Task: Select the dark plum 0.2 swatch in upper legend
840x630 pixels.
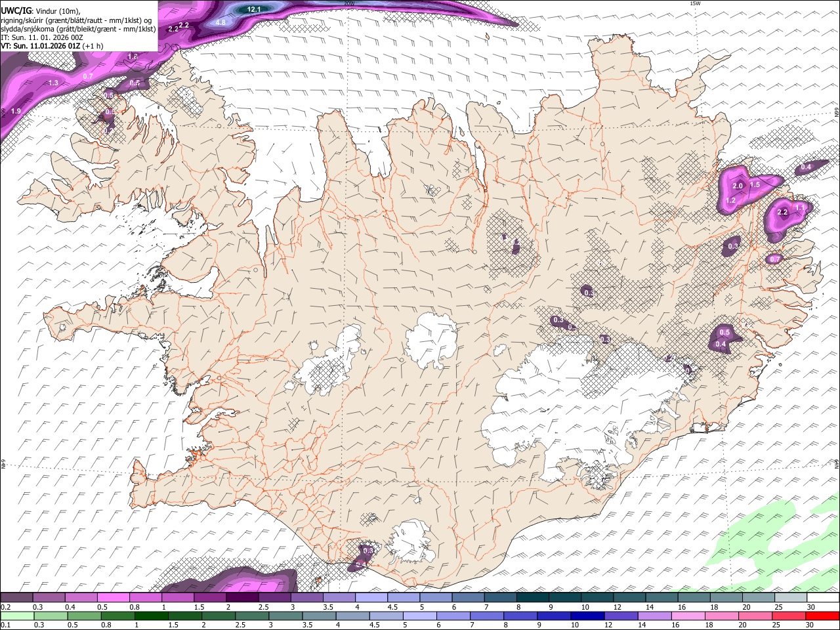Action: pyautogui.click(x=16, y=597)
